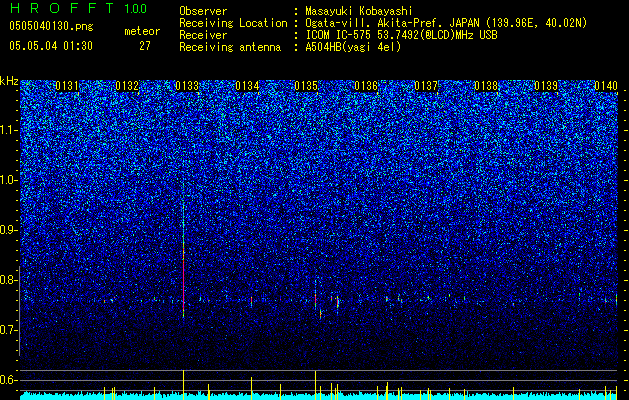Click the 1.0 kHz axis label
Viewport: 629px width, 400px height.
pos(9,180)
